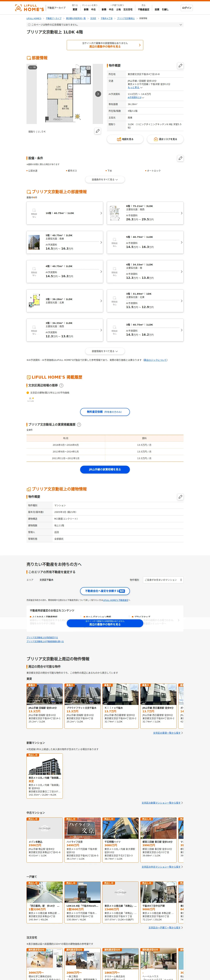The image size is (210, 980).
Task: Click the 設備・条件 edit pencil icon
Action: (180, 158)
